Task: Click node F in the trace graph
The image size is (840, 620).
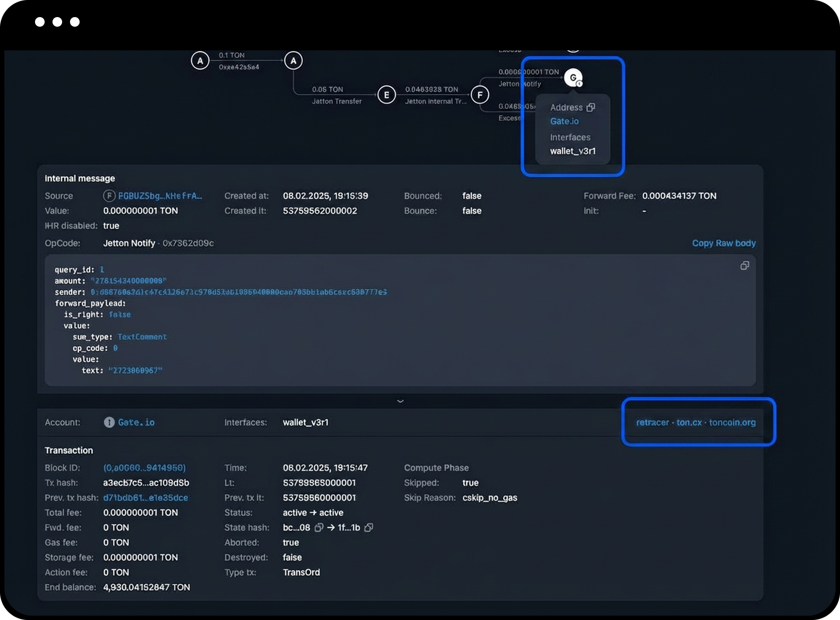Action: (x=480, y=95)
